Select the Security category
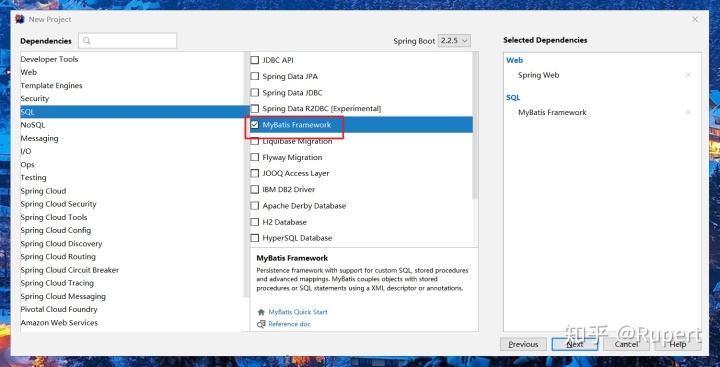720x367 pixels. click(34, 98)
